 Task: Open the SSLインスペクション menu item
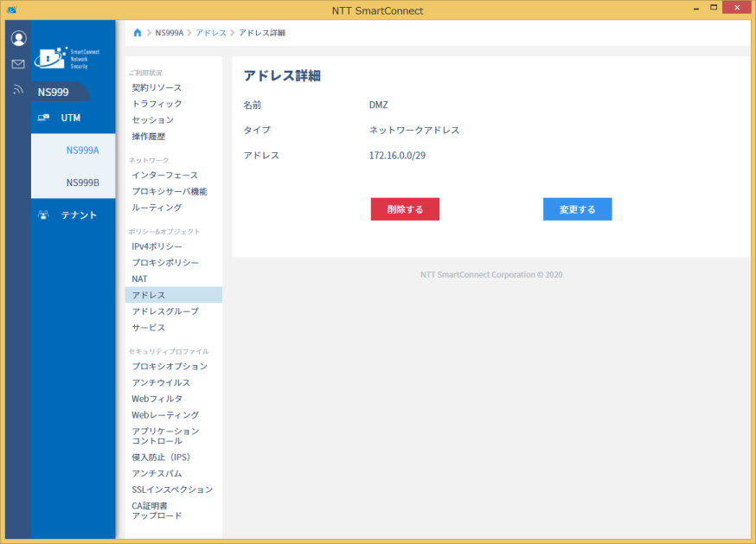tap(174, 490)
